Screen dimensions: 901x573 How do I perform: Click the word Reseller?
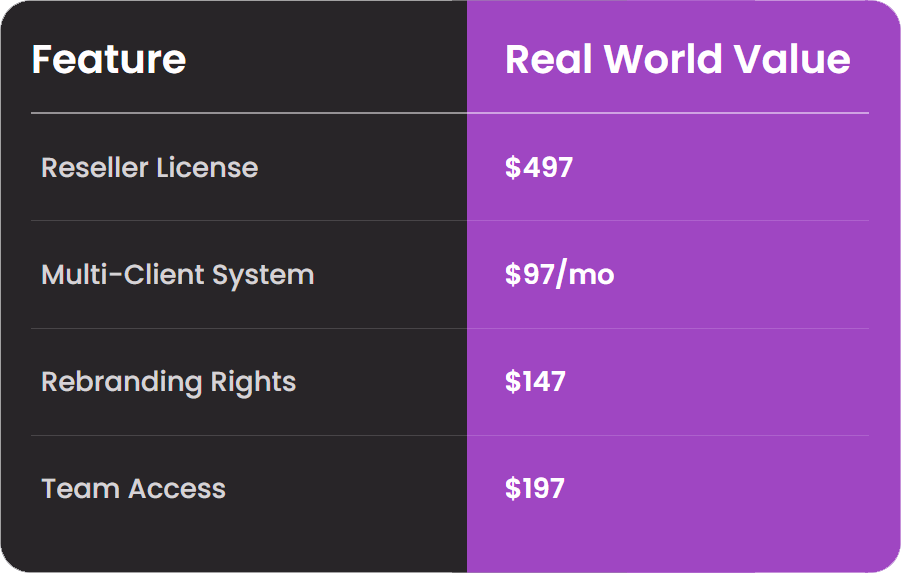tap(95, 167)
